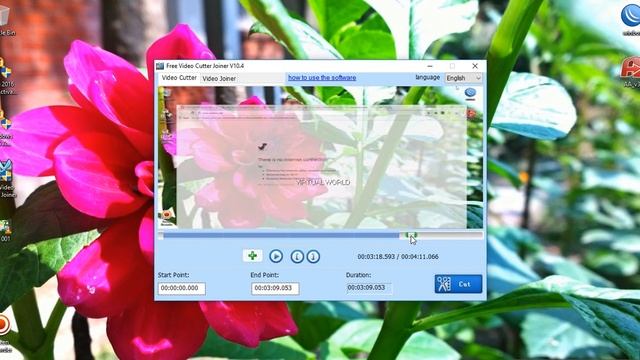The height and width of the screenshot is (360, 640).
Task: Select the Video Cutter tab
Action: (179, 78)
